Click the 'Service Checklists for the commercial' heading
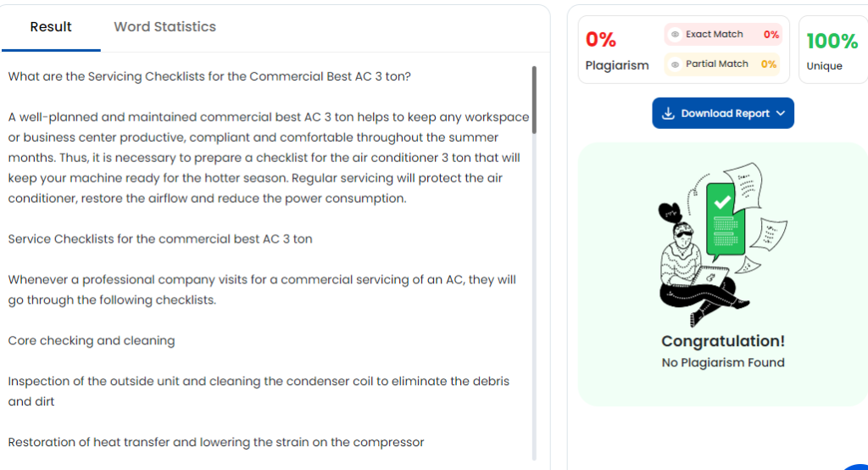This screenshot has height=470, width=868. 160,239
